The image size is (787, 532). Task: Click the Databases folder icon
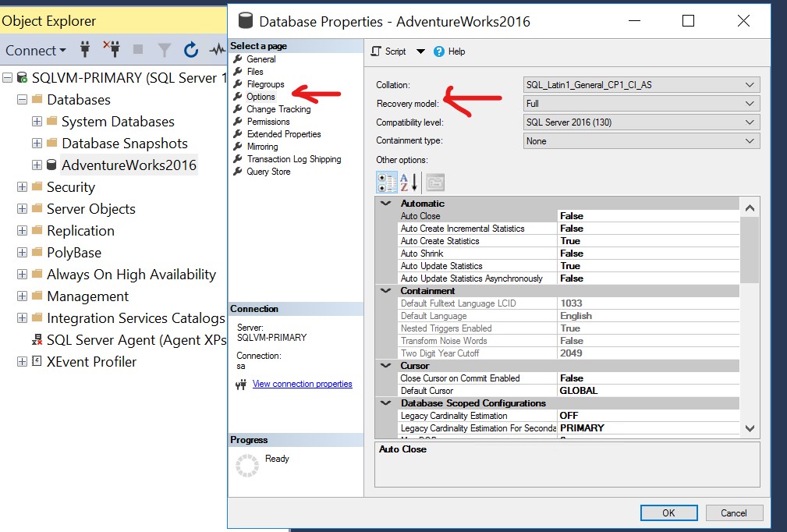[x=37, y=99]
